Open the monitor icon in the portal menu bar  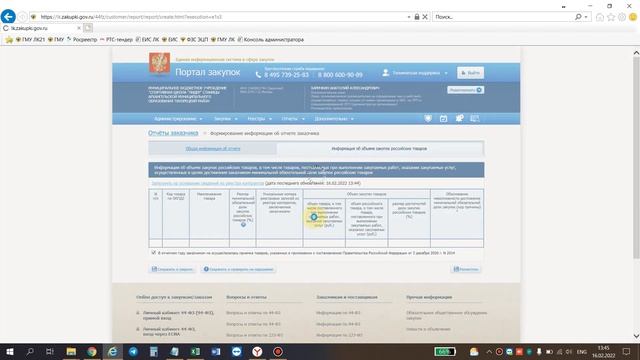click(x=475, y=118)
